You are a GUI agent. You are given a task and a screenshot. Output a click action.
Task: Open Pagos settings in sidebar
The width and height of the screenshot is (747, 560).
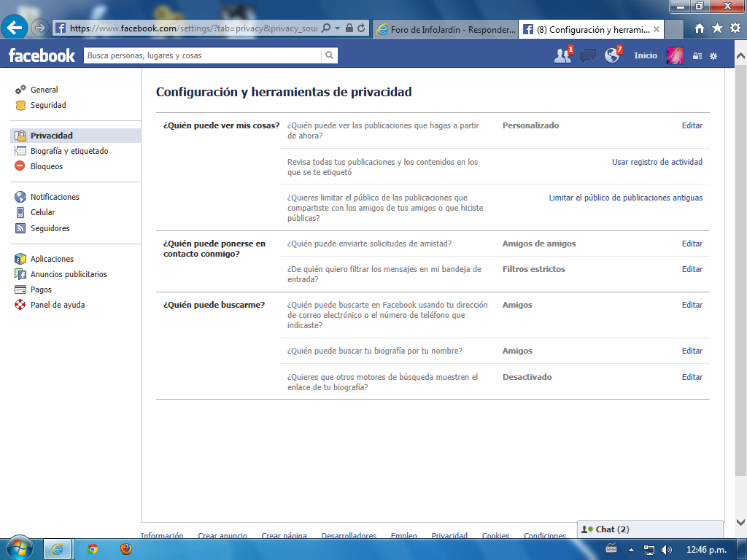[x=41, y=289]
